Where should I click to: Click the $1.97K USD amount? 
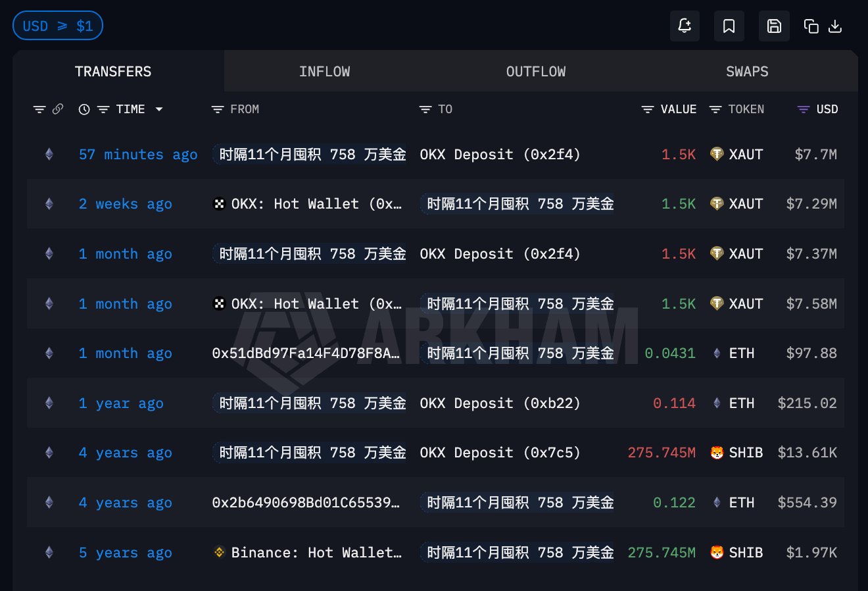tap(812, 553)
